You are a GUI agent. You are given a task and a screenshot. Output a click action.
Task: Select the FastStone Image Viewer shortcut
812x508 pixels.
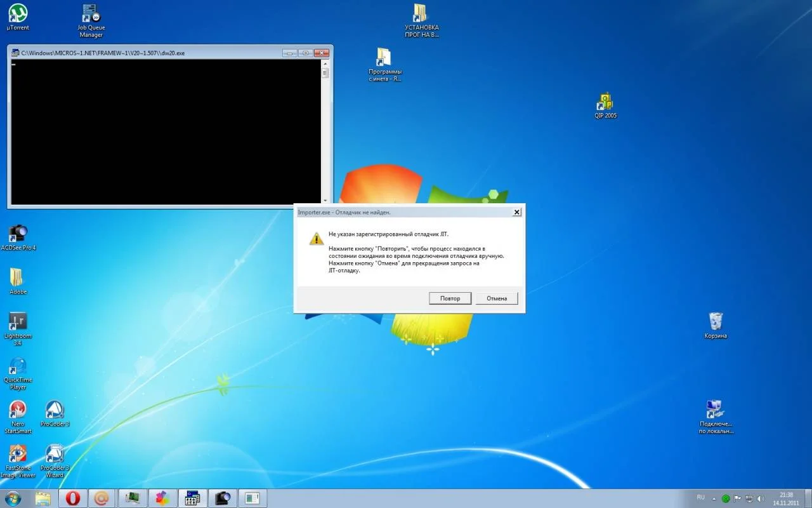tap(18, 461)
